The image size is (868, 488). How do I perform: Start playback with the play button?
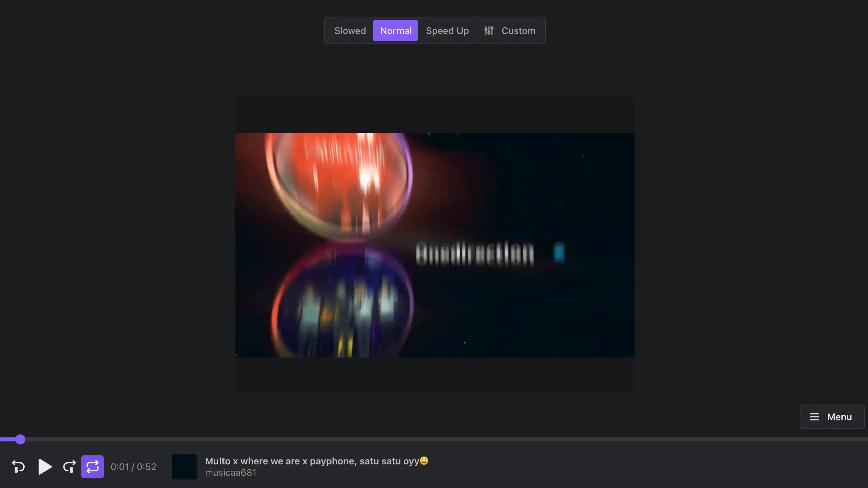click(45, 466)
